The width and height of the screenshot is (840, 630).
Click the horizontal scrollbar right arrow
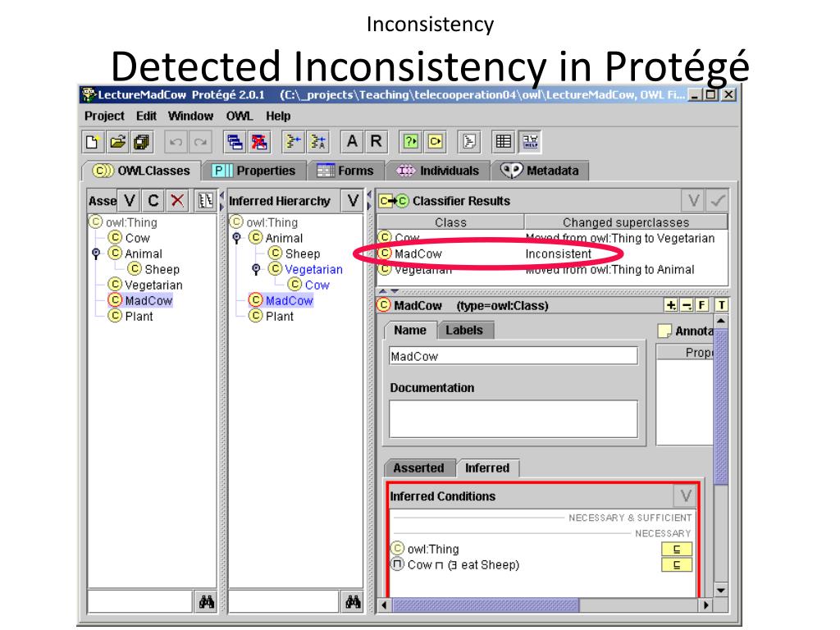click(x=706, y=605)
